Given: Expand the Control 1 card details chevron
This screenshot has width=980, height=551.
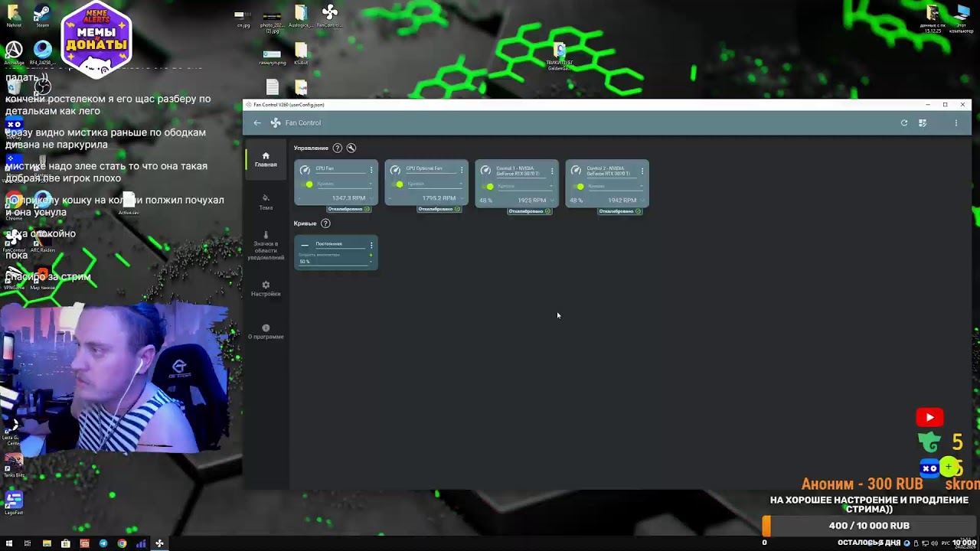Looking at the screenshot, I should 551,201.
